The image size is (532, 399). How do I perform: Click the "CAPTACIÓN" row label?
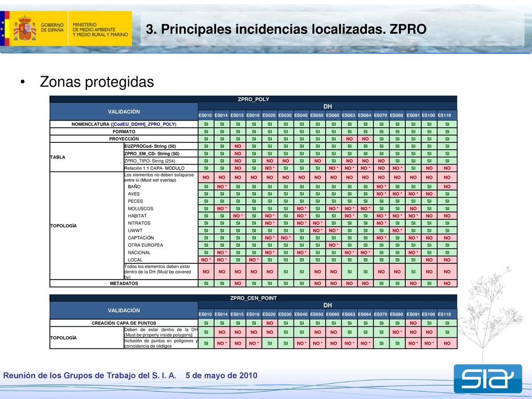pyautogui.click(x=141, y=238)
